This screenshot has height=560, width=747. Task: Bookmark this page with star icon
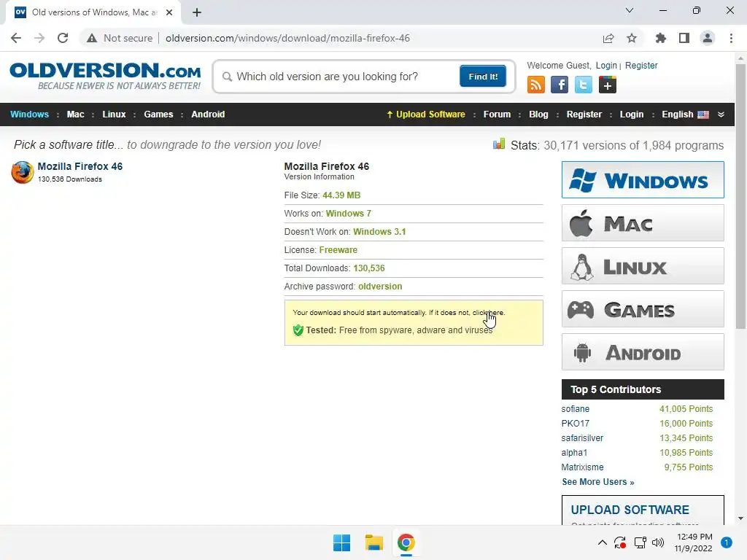tap(632, 38)
